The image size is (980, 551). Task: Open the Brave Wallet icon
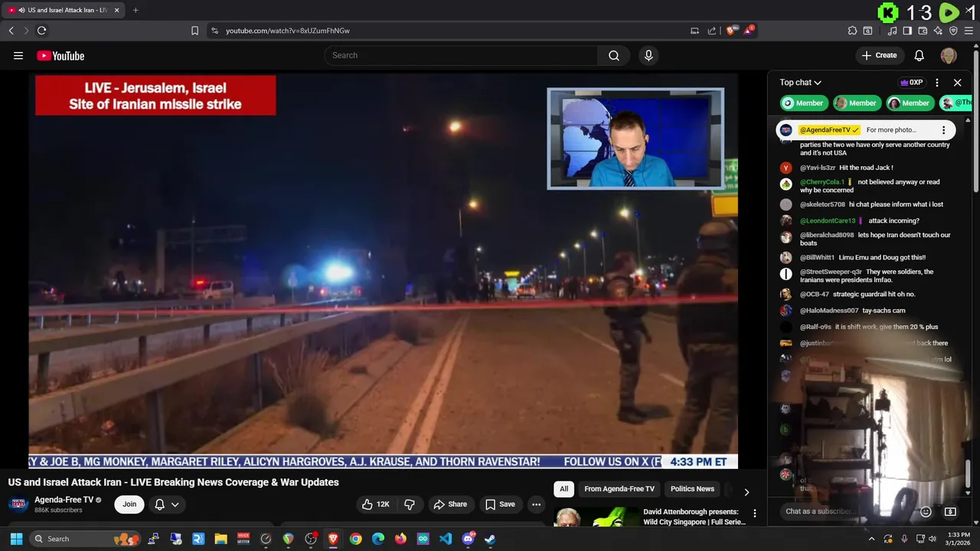[x=923, y=31]
